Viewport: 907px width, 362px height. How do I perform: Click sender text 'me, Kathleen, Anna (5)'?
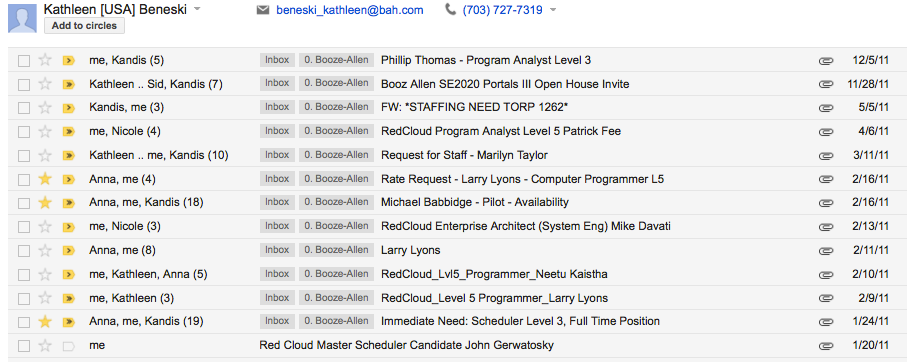point(148,274)
